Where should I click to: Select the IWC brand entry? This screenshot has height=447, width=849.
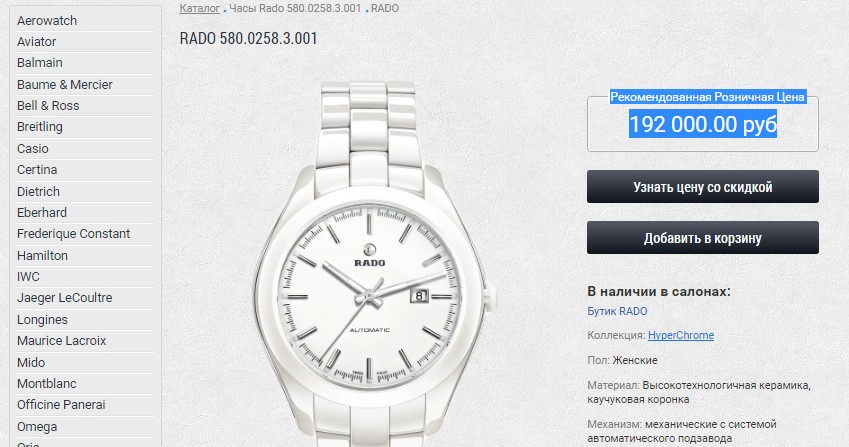coord(28,277)
